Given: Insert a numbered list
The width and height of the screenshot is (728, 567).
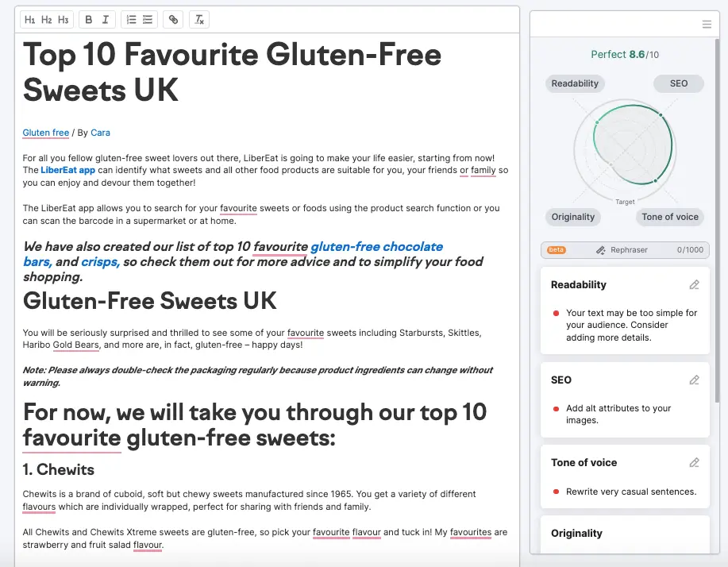Looking at the screenshot, I should tap(131, 20).
